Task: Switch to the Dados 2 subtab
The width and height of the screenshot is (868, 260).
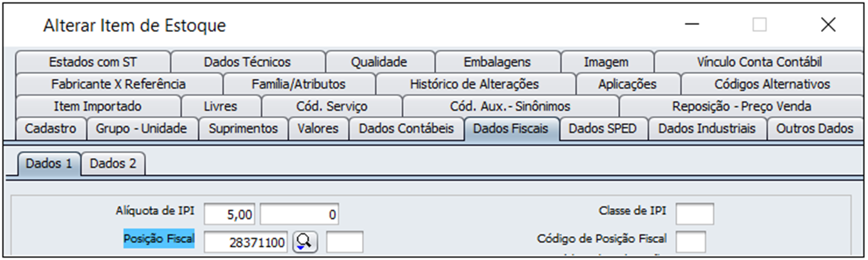Action: pyautogui.click(x=113, y=164)
